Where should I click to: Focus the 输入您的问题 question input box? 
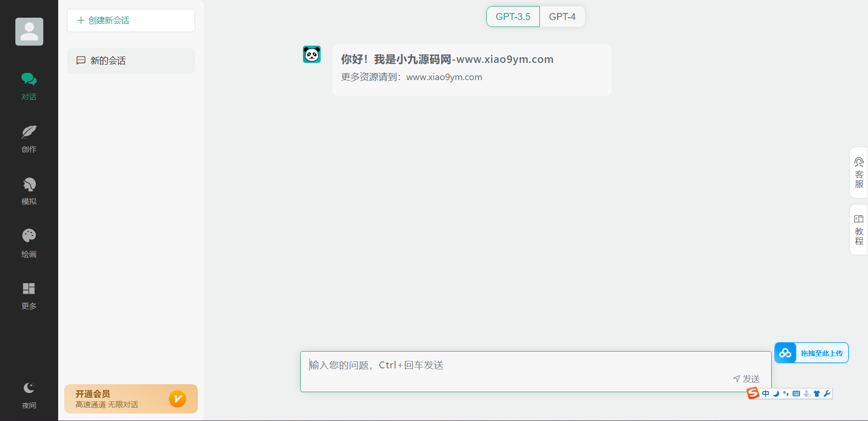point(536,372)
